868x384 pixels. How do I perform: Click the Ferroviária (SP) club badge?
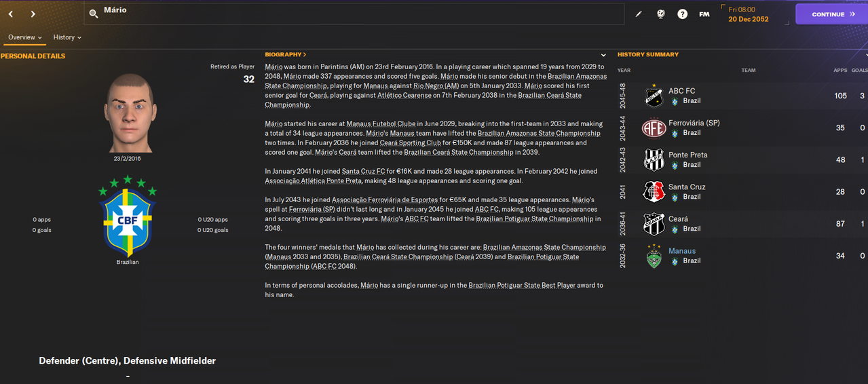[x=654, y=128]
